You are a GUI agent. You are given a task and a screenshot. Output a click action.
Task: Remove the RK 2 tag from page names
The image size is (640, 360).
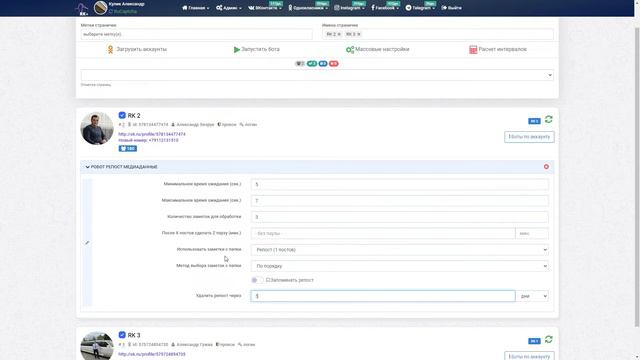coord(339,34)
